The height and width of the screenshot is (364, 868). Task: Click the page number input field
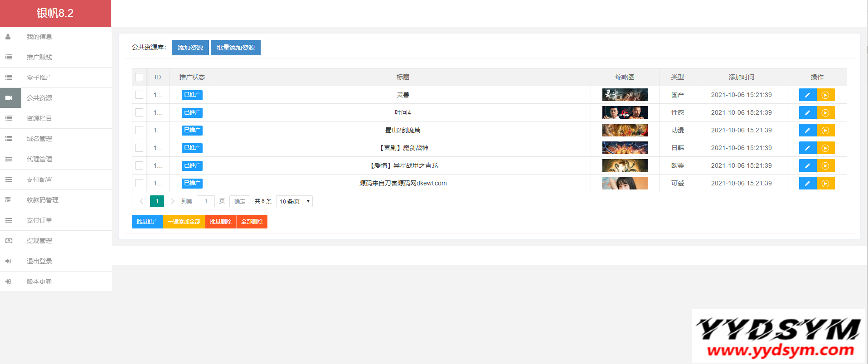click(206, 201)
